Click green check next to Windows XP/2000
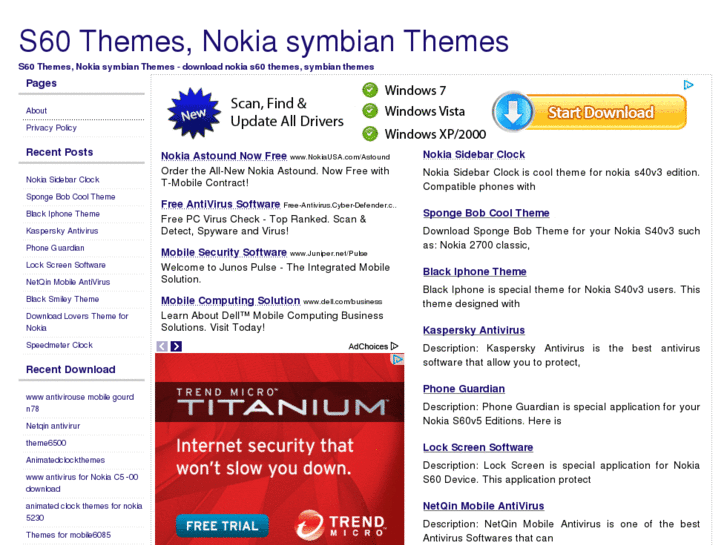Screen dimensions: 727x545 pos(370,134)
